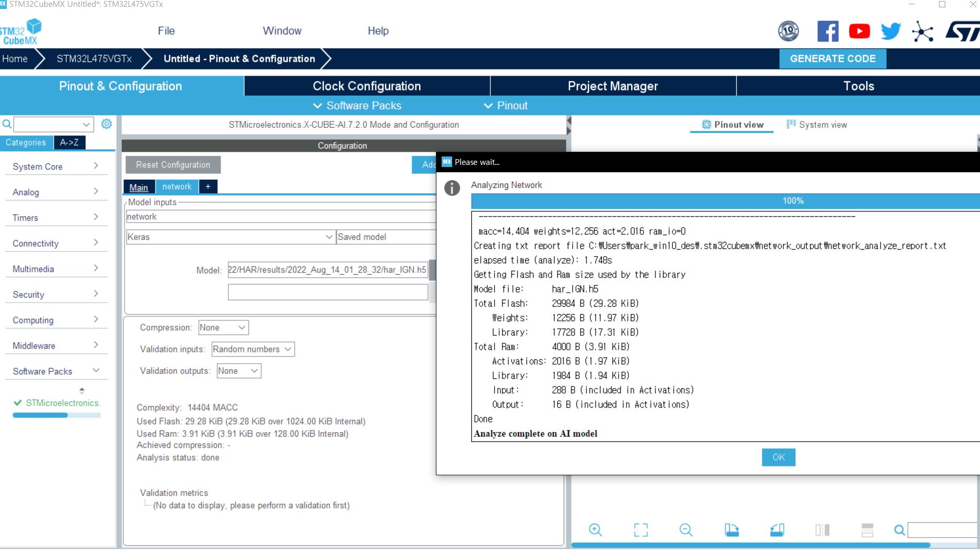This screenshot has height=553, width=980.
Task: Expand the Software Packs menu
Action: [358, 106]
